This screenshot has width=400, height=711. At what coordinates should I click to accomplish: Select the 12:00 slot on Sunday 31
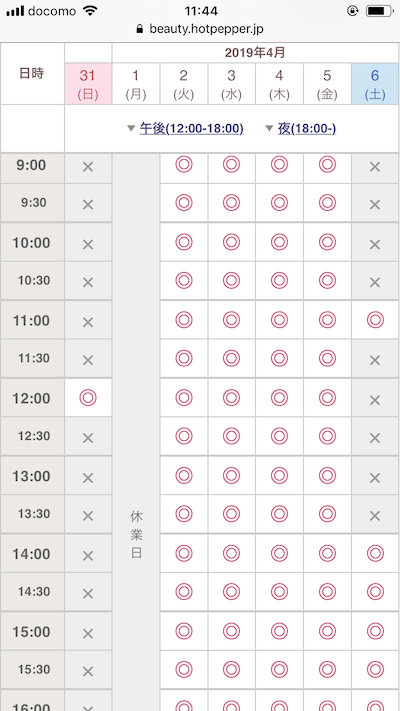click(88, 398)
